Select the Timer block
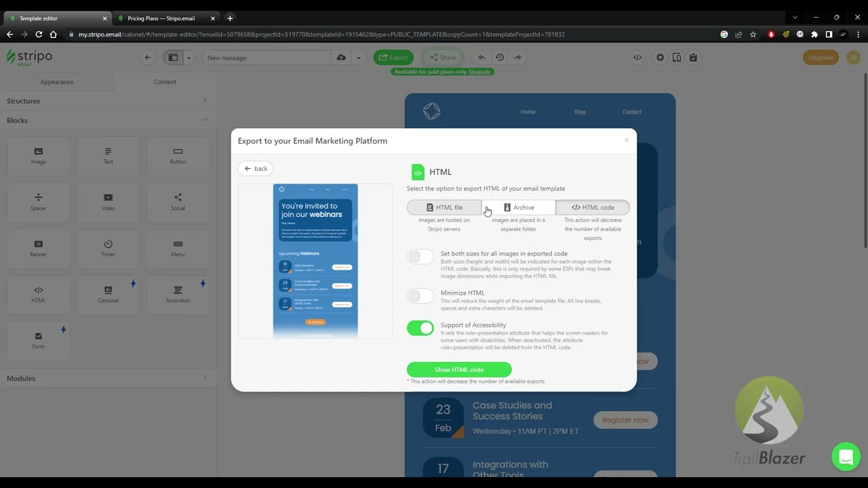Screen dimensions: 868x488 tap(108, 248)
